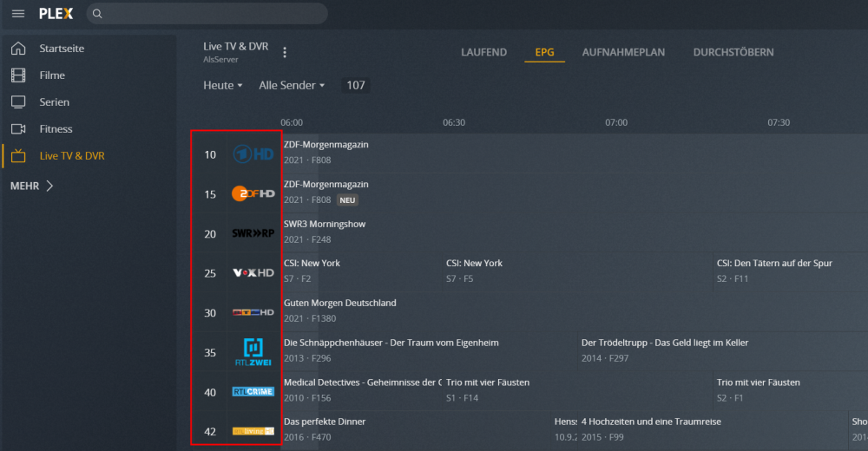Click the Serien monitor icon
This screenshot has height=451, width=868.
[x=18, y=102]
